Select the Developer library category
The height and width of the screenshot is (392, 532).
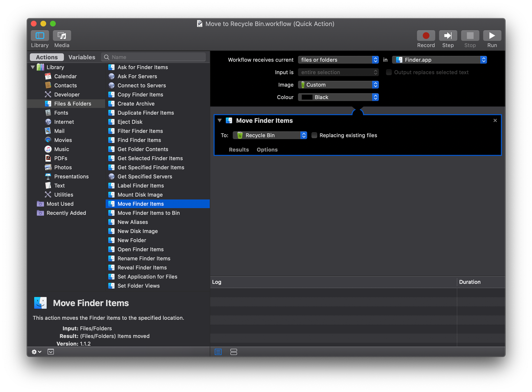pyautogui.click(x=66, y=94)
